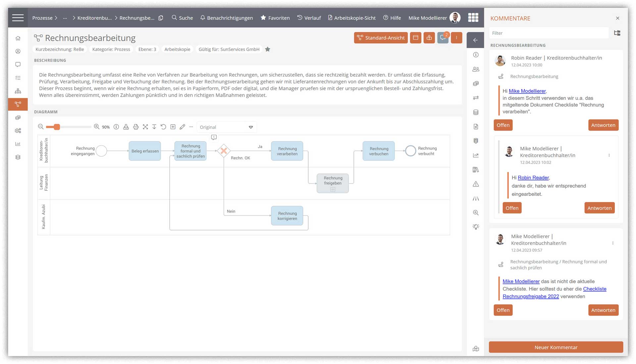This screenshot has height=364, width=636.
Task: Open options menu on Mike's 09:57 comment
Action: 613,243
